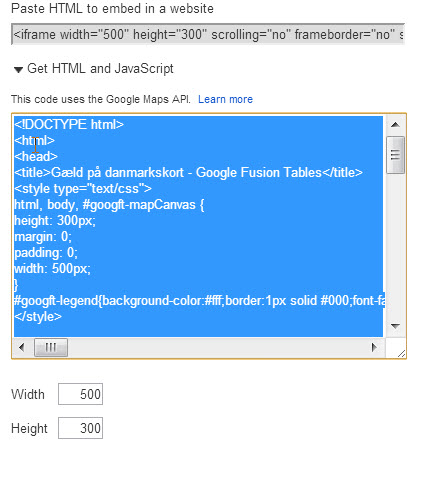
Task: Click the Get HTML and JavaScript label
Action: pos(100,69)
